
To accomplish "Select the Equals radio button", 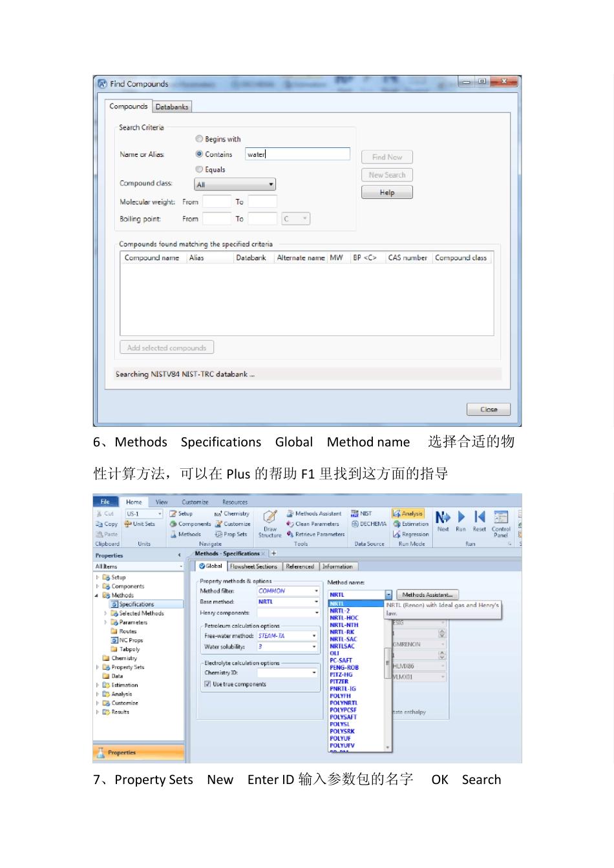I will 199,169.
